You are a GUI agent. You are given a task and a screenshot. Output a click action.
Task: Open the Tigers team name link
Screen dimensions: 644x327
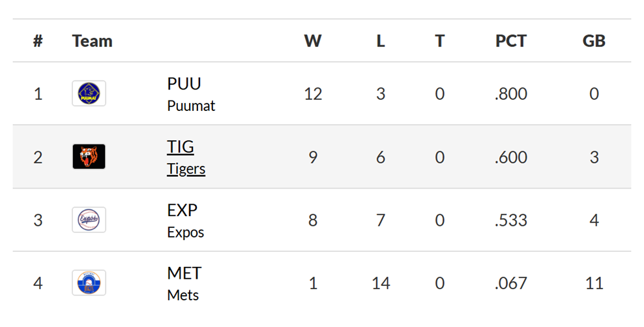tap(186, 169)
